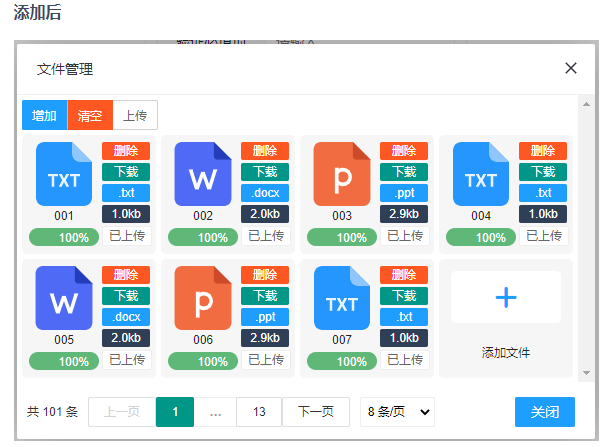Image resolution: width=609 pixels, height=447 pixels.
Task: Download file 002 with 下载
Action: 265,172
